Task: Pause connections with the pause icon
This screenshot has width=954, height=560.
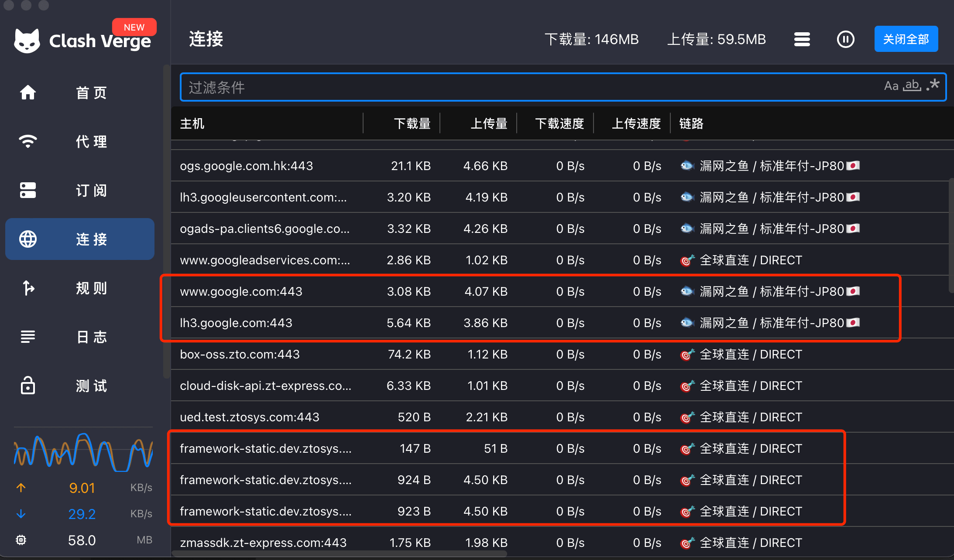Action: (845, 39)
